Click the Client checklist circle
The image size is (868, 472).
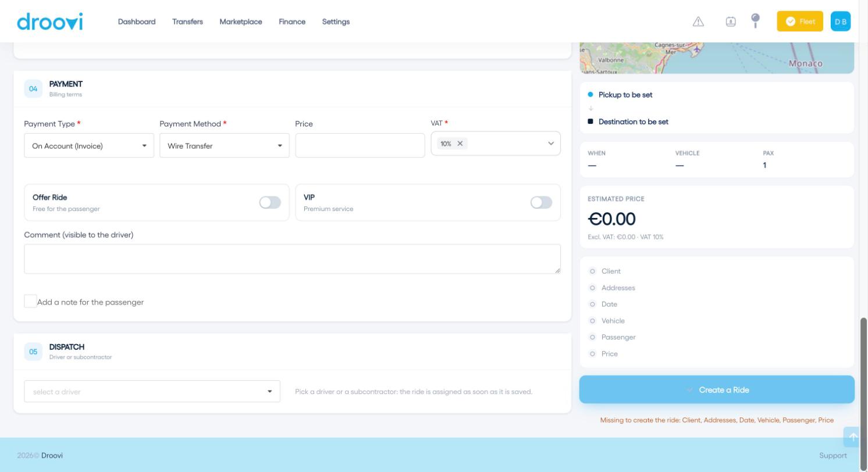pos(592,271)
